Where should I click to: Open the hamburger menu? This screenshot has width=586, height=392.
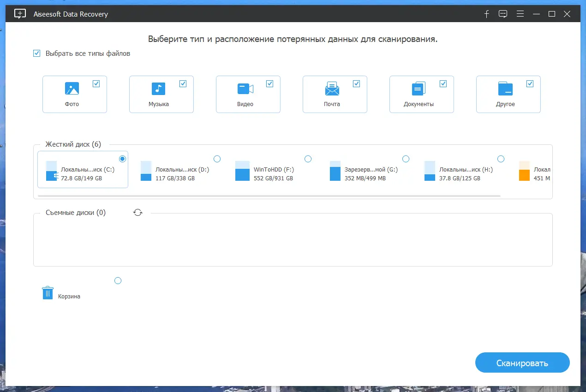coord(520,14)
